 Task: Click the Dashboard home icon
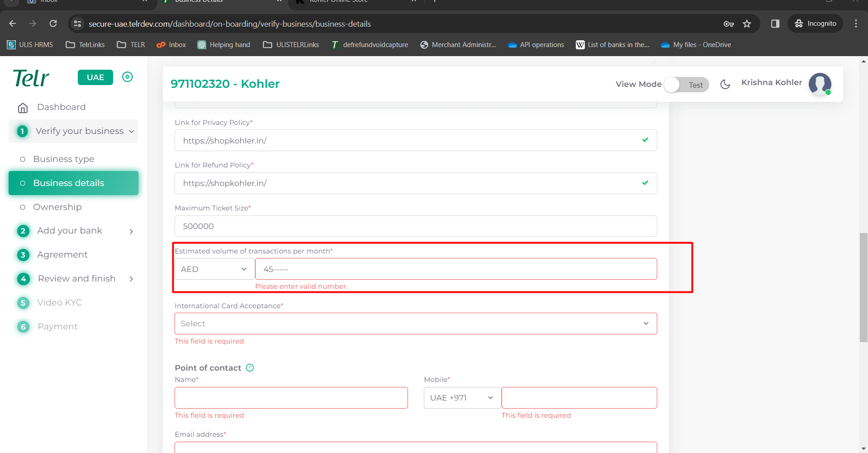(23, 108)
